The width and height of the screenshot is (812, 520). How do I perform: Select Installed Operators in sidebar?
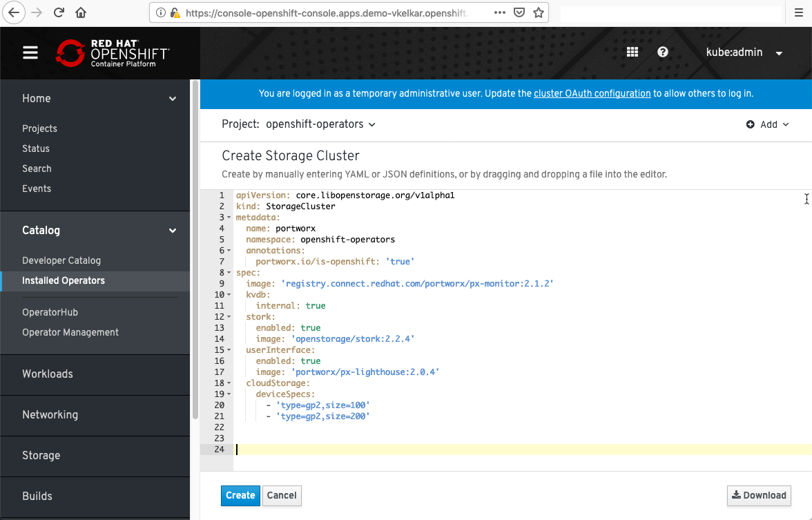pos(64,280)
